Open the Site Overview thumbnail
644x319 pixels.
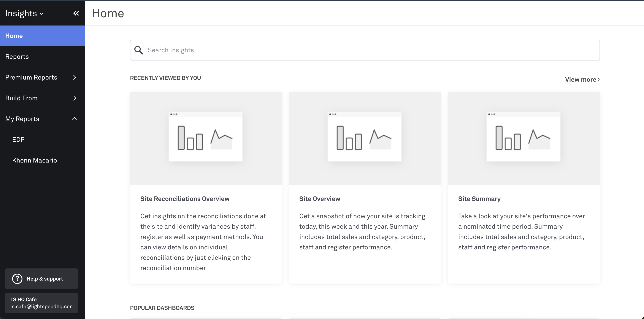pos(365,138)
